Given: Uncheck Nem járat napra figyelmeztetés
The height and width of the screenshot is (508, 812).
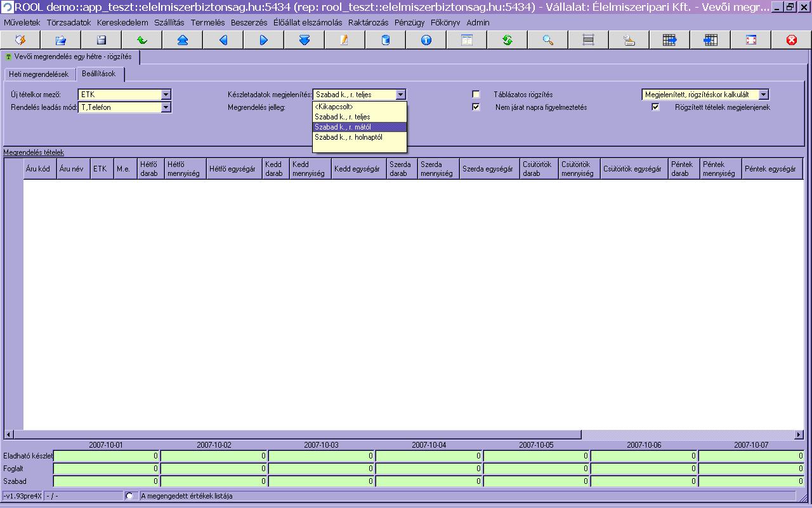Looking at the screenshot, I should [x=476, y=107].
